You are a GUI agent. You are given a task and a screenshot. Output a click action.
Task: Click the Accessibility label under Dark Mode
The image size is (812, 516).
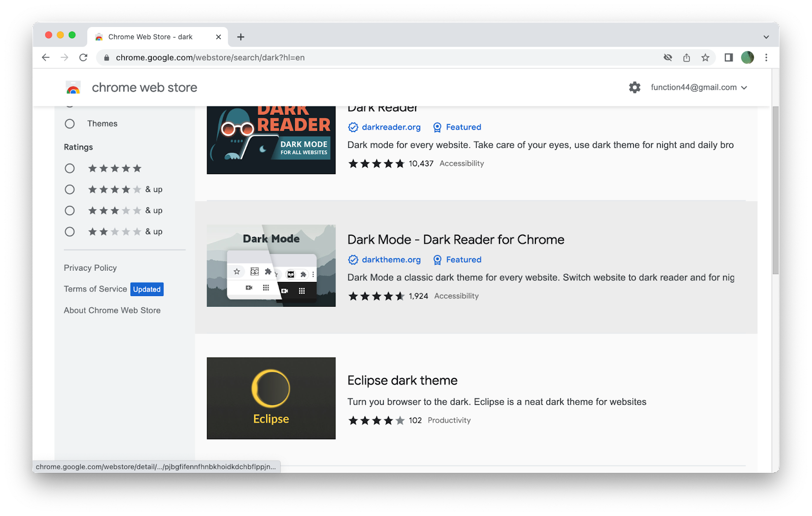(456, 296)
